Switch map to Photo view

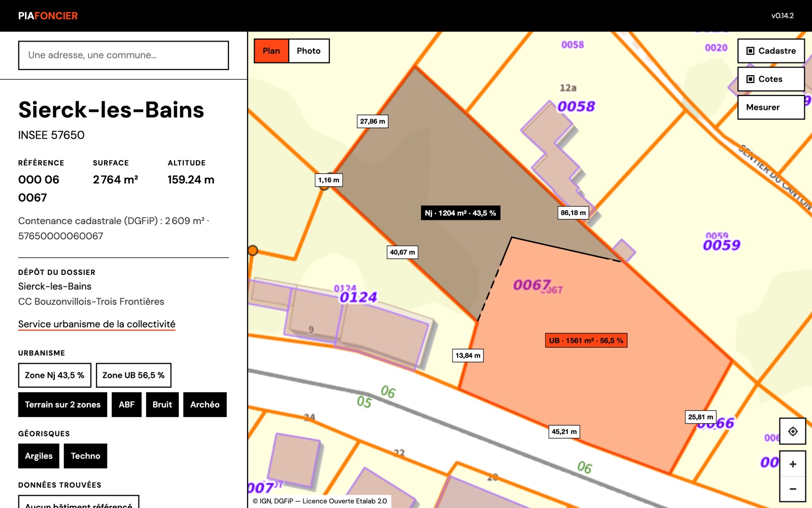(x=309, y=51)
